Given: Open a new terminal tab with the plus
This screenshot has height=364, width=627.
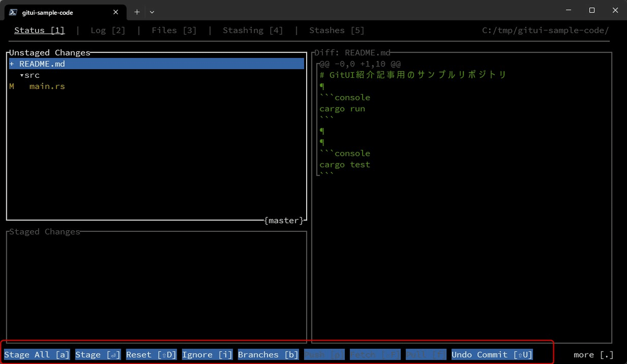Looking at the screenshot, I should (x=136, y=11).
